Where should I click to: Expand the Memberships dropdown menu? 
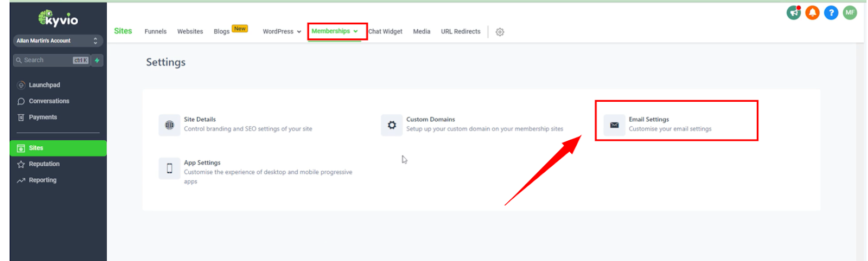click(x=335, y=31)
